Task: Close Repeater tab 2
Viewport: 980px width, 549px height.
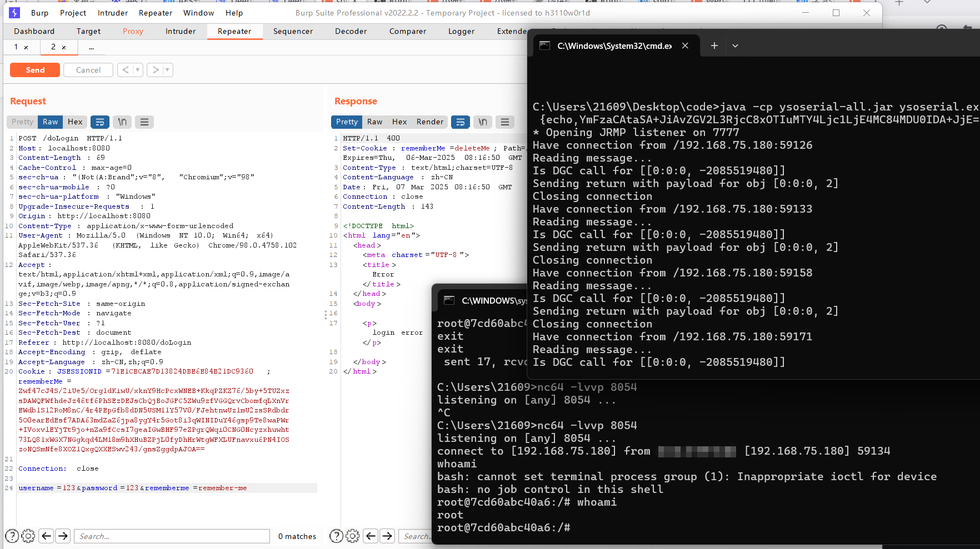Action: point(64,48)
